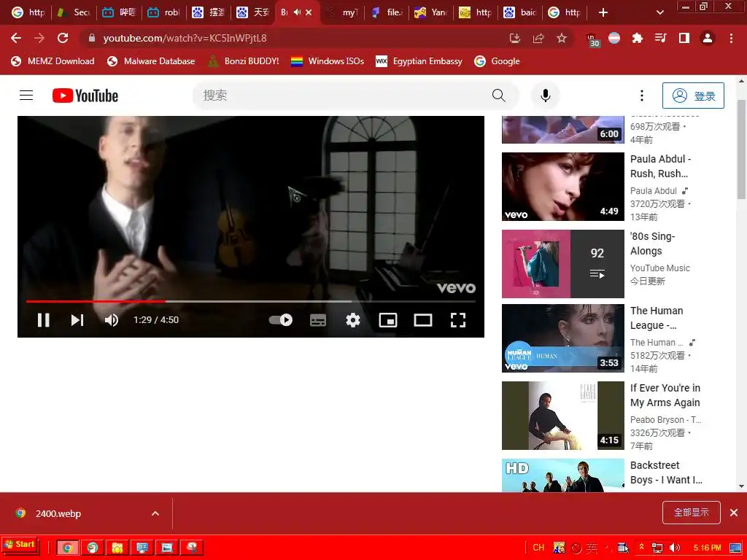The width and height of the screenshot is (747, 560).
Task: Switch to the robl tab
Action: (x=164, y=12)
